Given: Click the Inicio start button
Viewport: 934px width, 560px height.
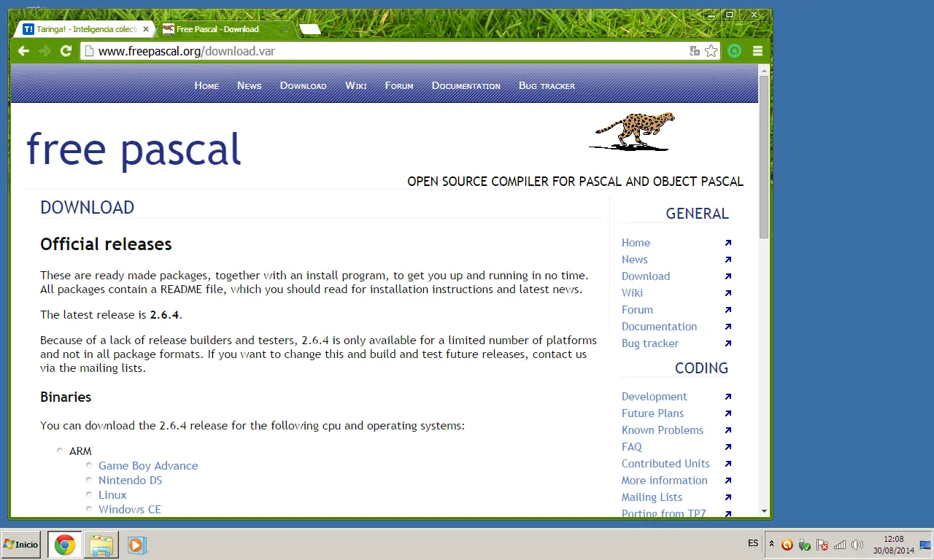Looking at the screenshot, I should pos(20,545).
